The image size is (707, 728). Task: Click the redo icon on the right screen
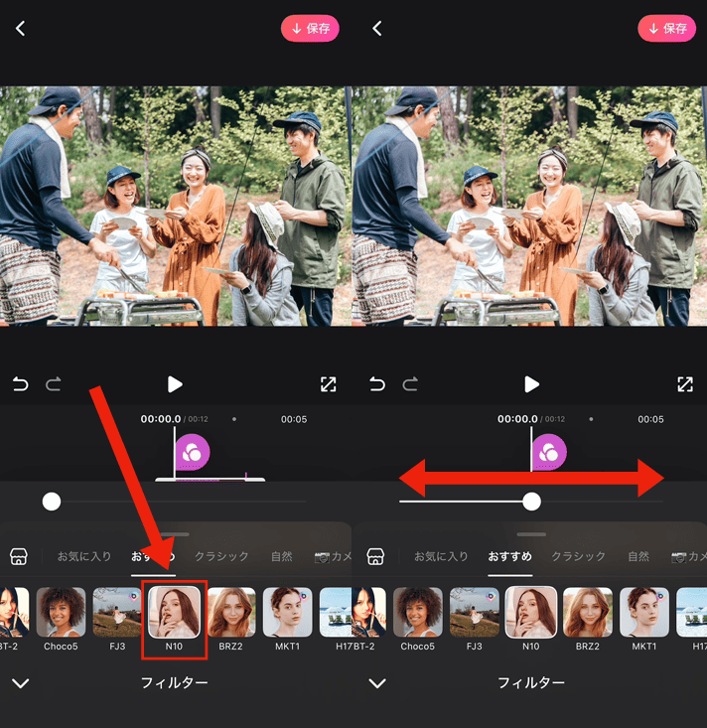410,384
